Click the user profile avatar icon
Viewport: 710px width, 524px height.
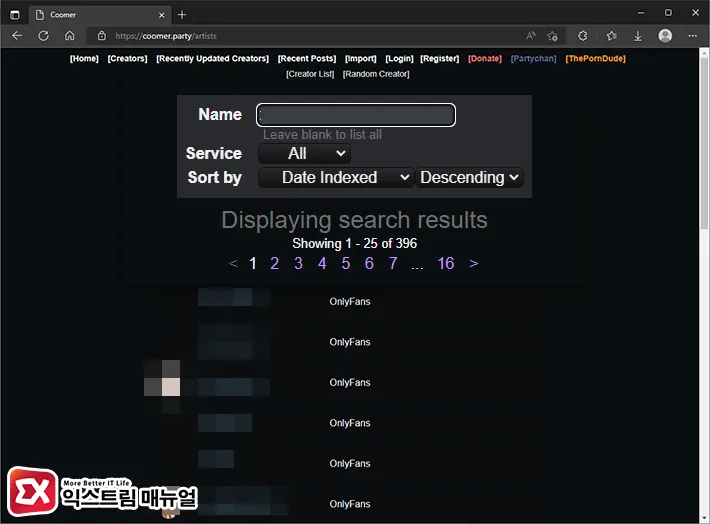[x=664, y=35]
